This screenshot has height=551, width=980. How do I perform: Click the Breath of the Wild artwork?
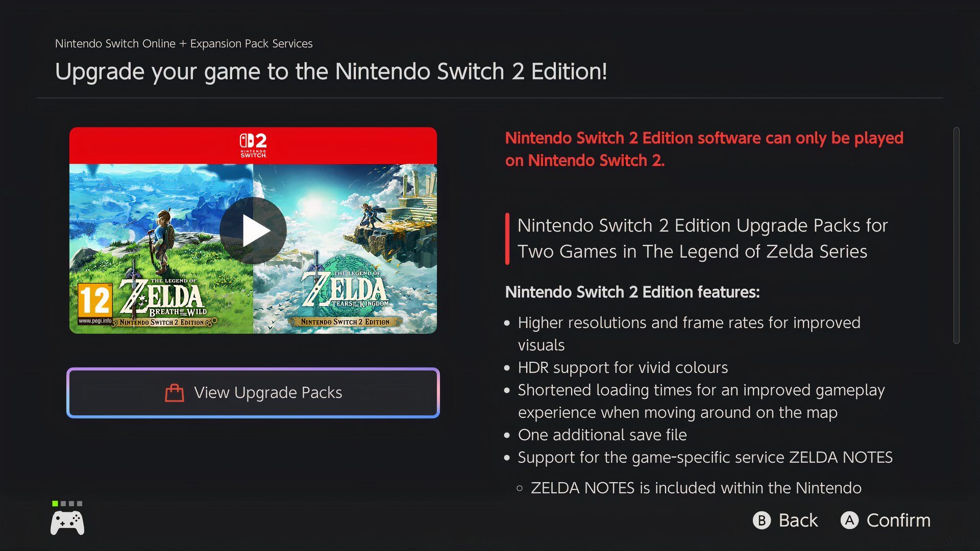point(161,249)
